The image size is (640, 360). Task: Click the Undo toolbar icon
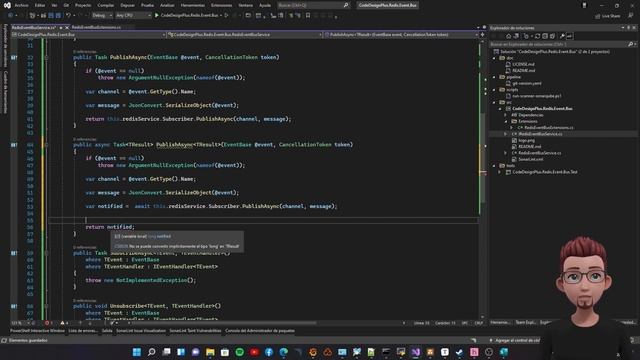pyautogui.click(x=68, y=16)
